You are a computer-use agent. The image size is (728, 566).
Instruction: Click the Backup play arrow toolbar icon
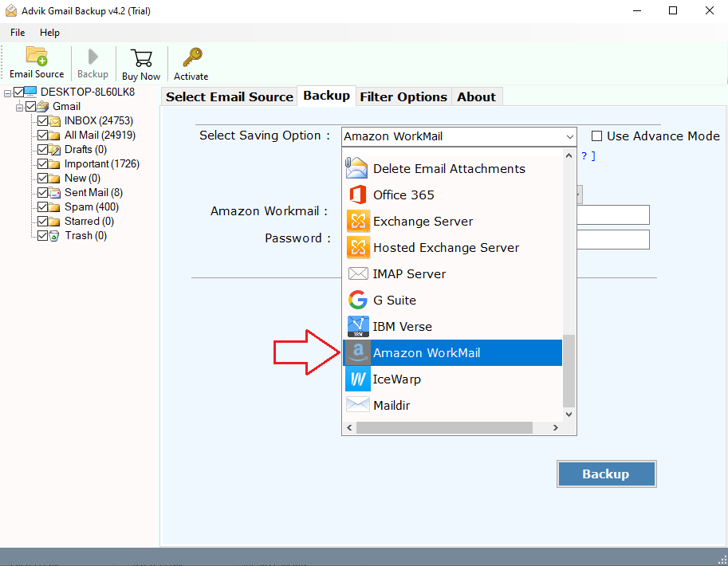(x=92, y=57)
